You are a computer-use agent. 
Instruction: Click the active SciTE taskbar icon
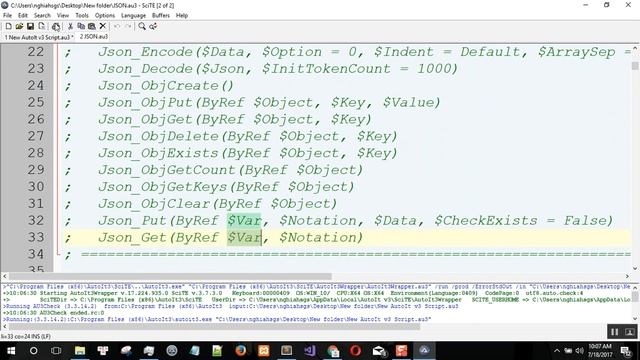coord(424,351)
